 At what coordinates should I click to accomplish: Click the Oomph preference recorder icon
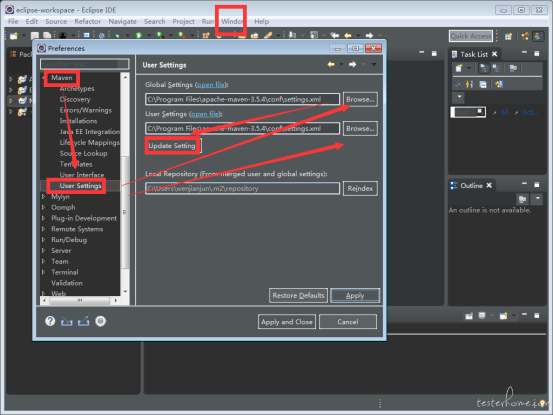[x=101, y=321]
